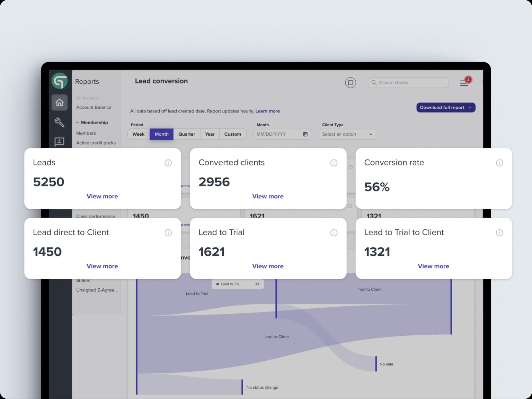Select the Home icon in the sidebar
The height and width of the screenshot is (399, 532).
[59, 102]
